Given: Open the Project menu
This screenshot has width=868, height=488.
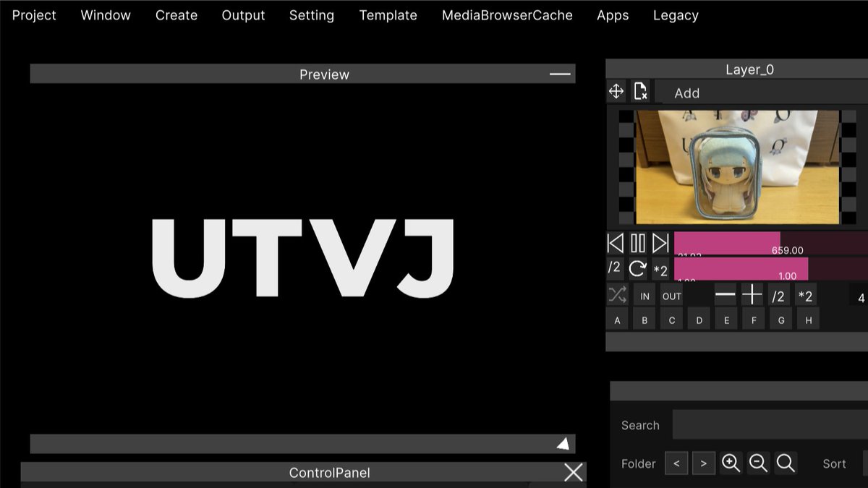Looking at the screenshot, I should point(34,15).
